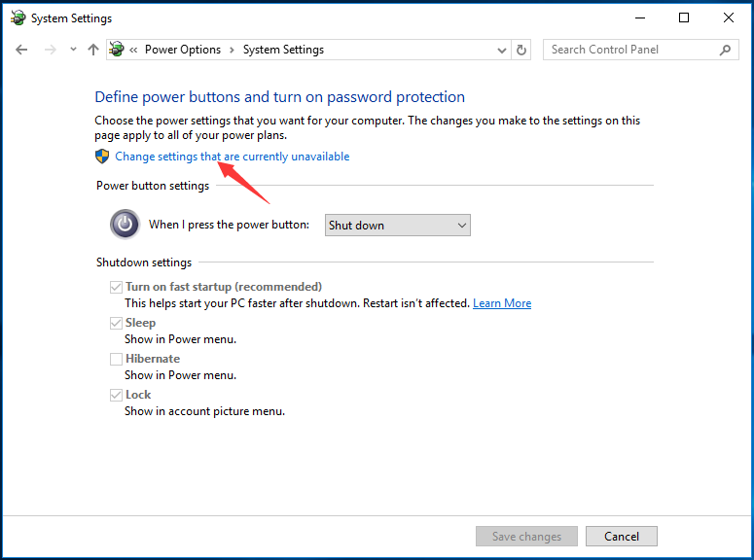
Task: Toggle the Lock checkbox
Action: pos(116,395)
